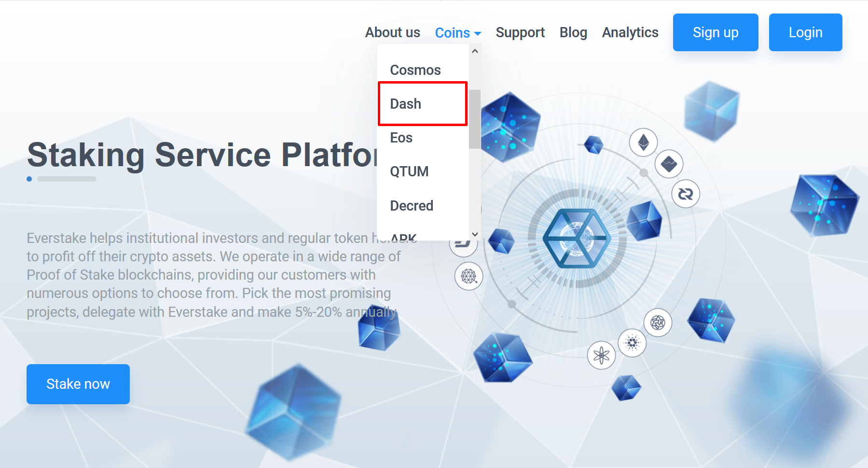Click the Cosmos atom icon

pyautogui.click(x=601, y=355)
